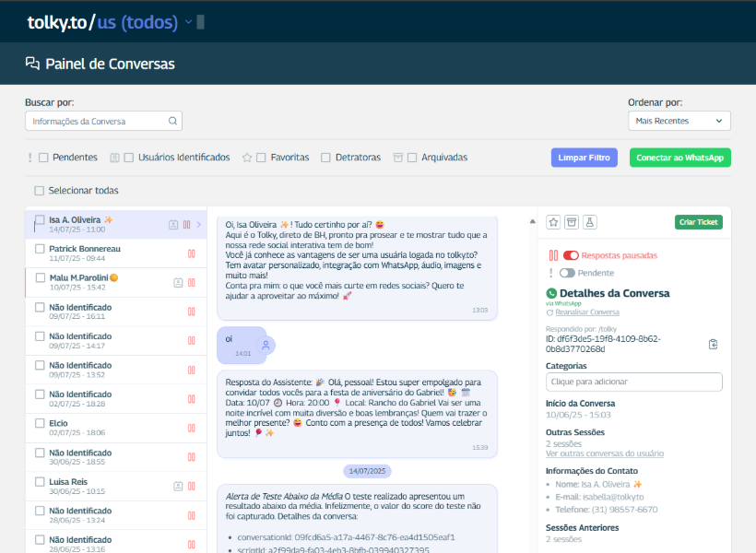This screenshot has height=553, width=756.
Task: Select Luisa Reis conversation checkbox
Action: coord(40,482)
